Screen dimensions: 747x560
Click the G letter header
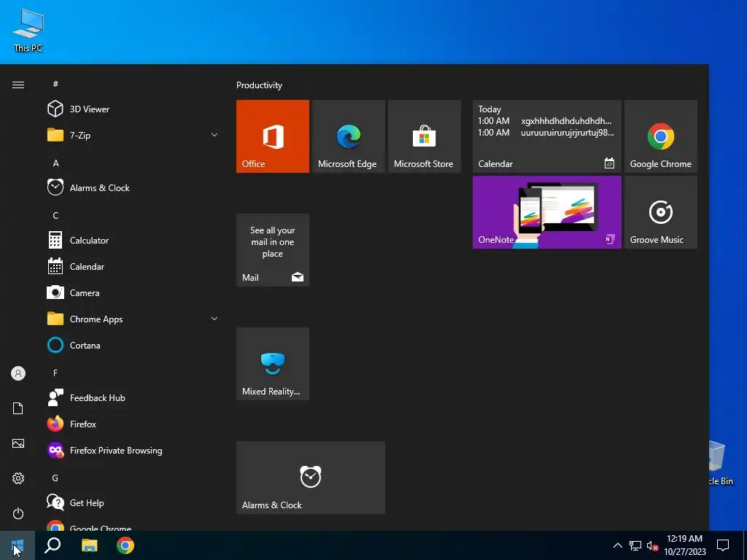coord(55,478)
